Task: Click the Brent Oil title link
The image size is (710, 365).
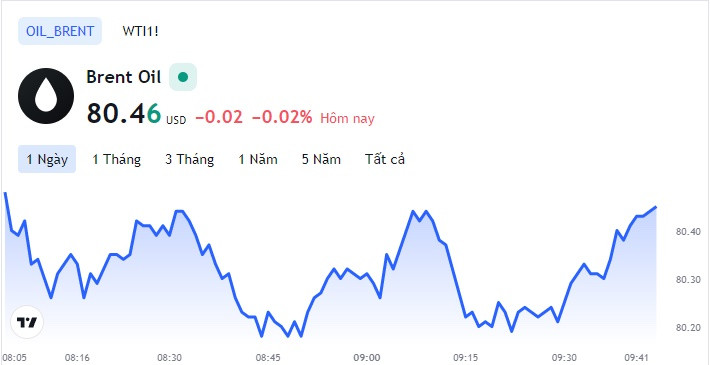Action: click(x=124, y=77)
